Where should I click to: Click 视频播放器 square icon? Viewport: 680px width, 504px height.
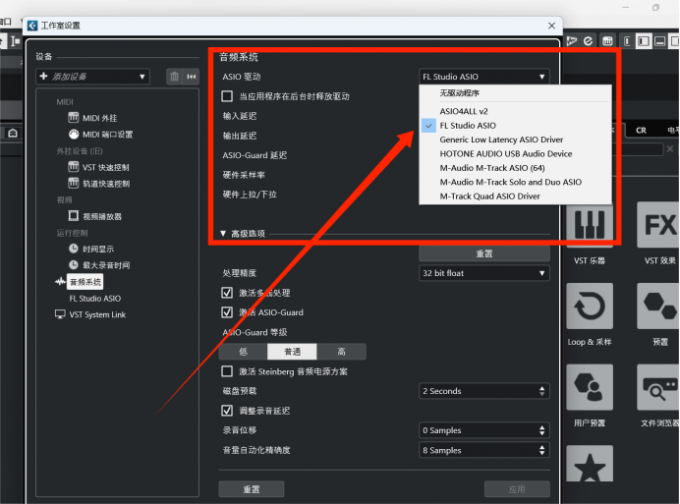click(73, 216)
